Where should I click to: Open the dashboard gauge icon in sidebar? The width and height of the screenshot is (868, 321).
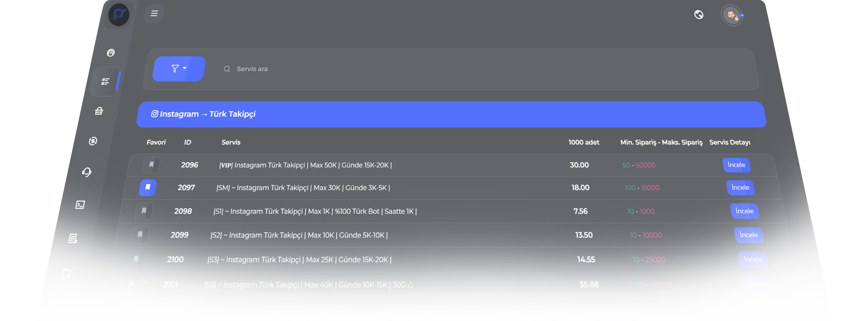pos(111,53)
